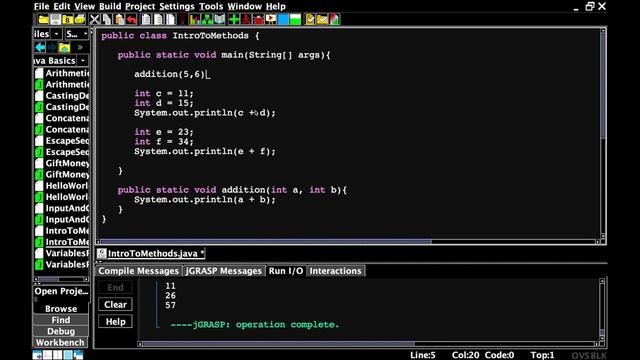Click the solid blue square toolbar icon
This screenshot has height=360, width=640.
pos(283,19)
